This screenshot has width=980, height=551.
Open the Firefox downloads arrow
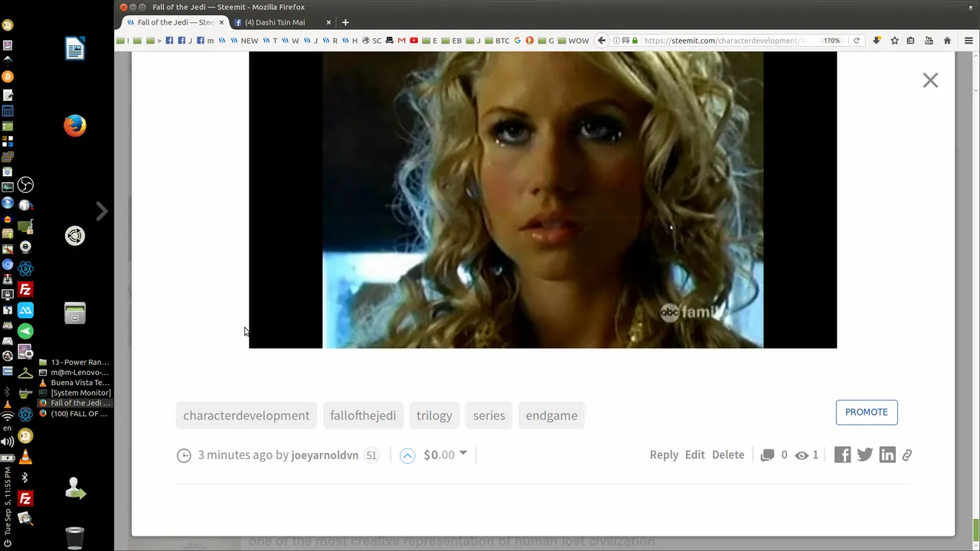(x=877, y=41)
